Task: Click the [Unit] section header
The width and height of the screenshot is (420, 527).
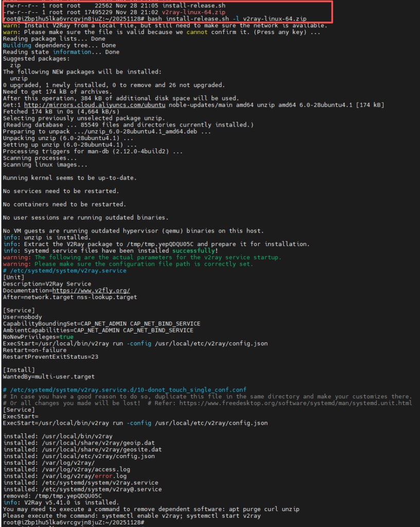Action: [x=13, y=277]
